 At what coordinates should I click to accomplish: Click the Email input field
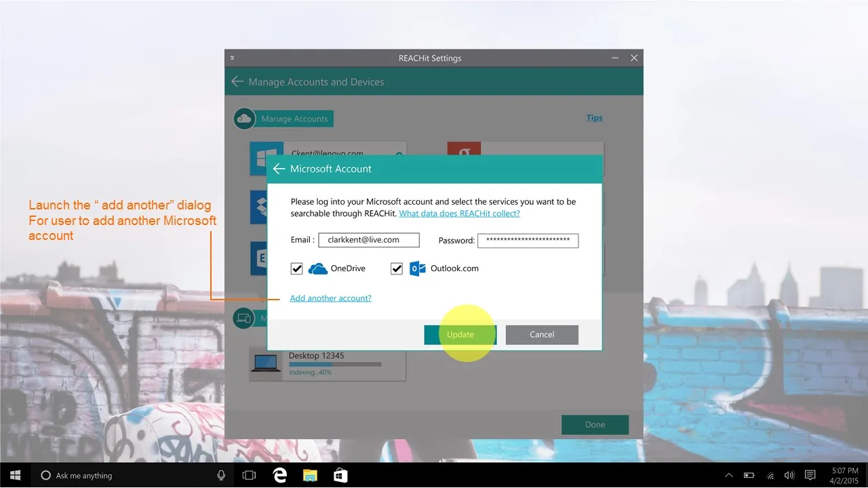click(369, 240)
